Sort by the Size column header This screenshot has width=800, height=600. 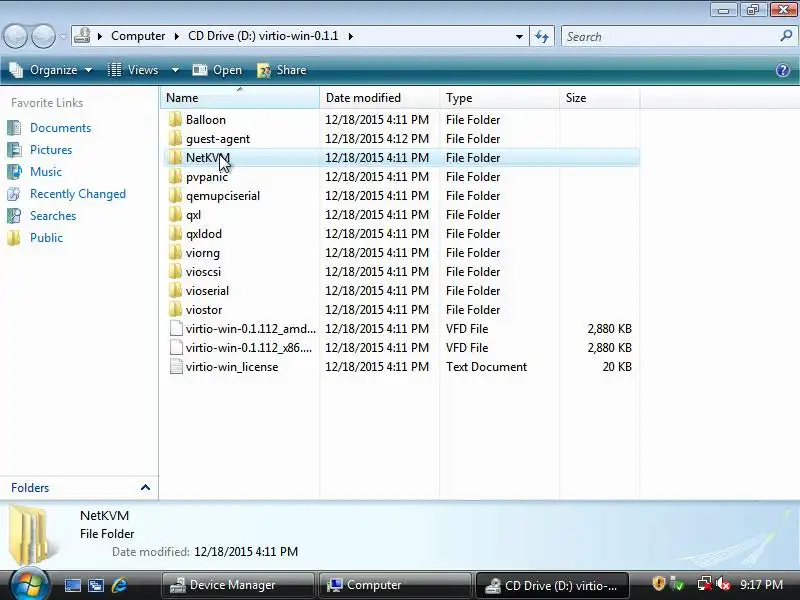pyautogui.click(x=599, y=97)
